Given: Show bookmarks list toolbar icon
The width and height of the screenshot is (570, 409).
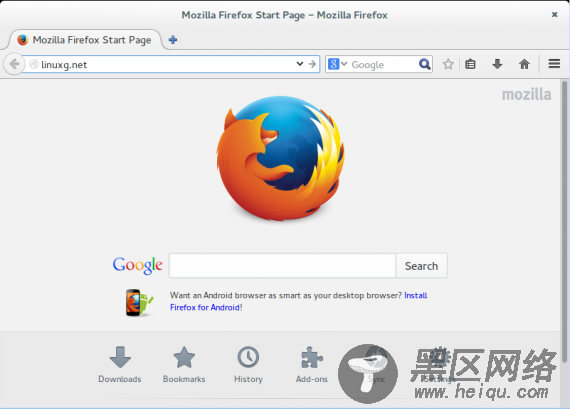Looking at the screenshot, I should 470,64.
